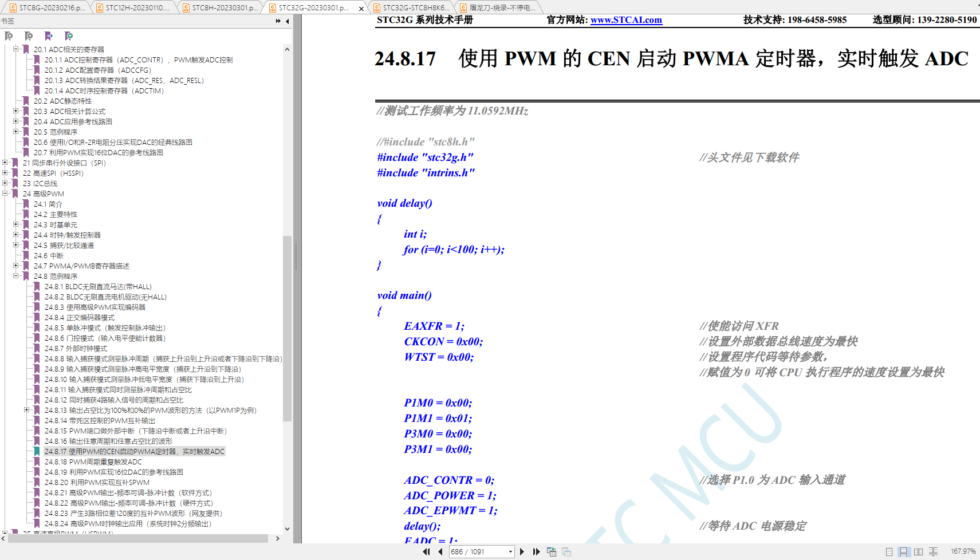This screenshot has width=980, height=560.
Task: Click the previous view navigation icon
Action: (x=552, y=552)
